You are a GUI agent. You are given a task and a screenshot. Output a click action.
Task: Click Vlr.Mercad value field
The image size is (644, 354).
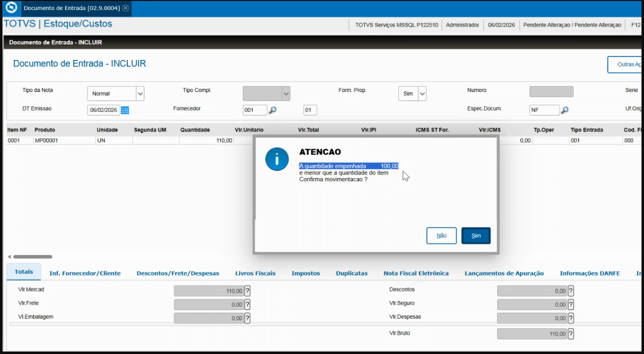pyautogui.click(x=209, y=290)
